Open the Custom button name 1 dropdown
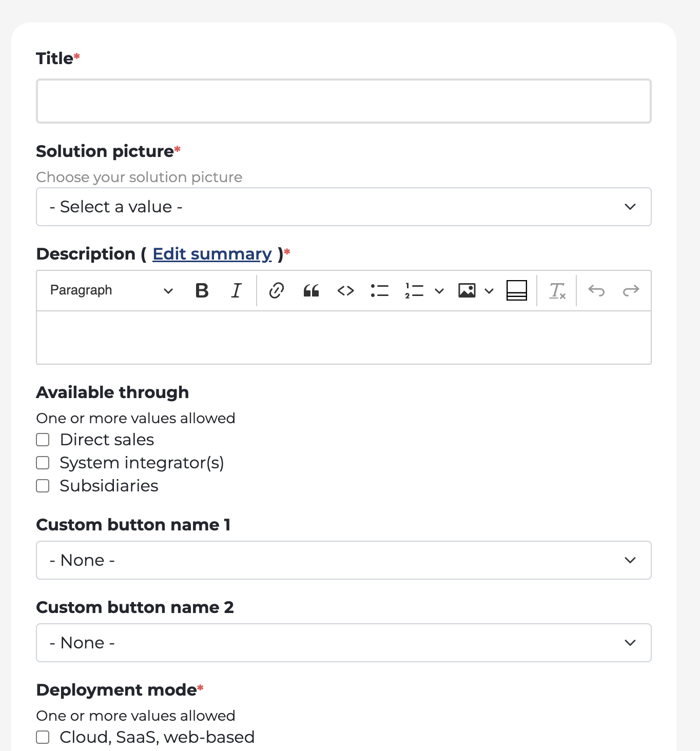700x751 pixels. click(344, 560)
